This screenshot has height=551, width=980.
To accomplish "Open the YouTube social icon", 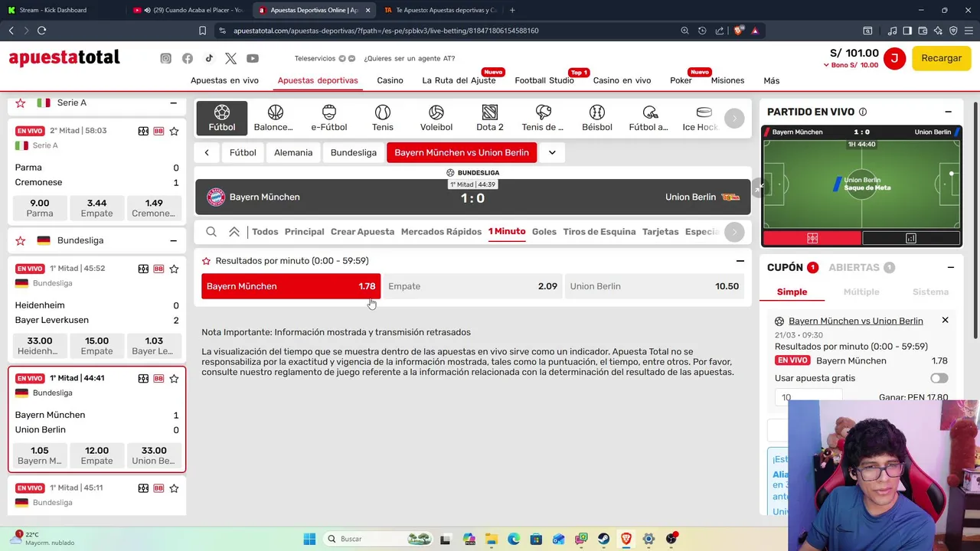I will [x=253, y=58].
